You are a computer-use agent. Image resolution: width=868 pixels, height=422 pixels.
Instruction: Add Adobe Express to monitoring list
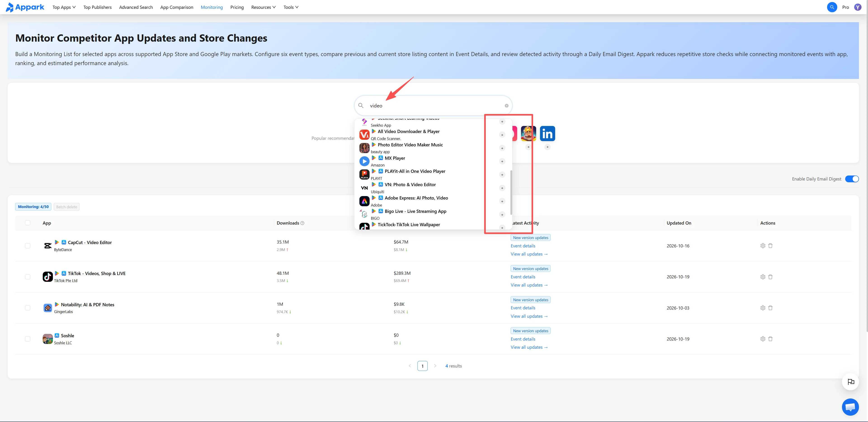(502, 201)
